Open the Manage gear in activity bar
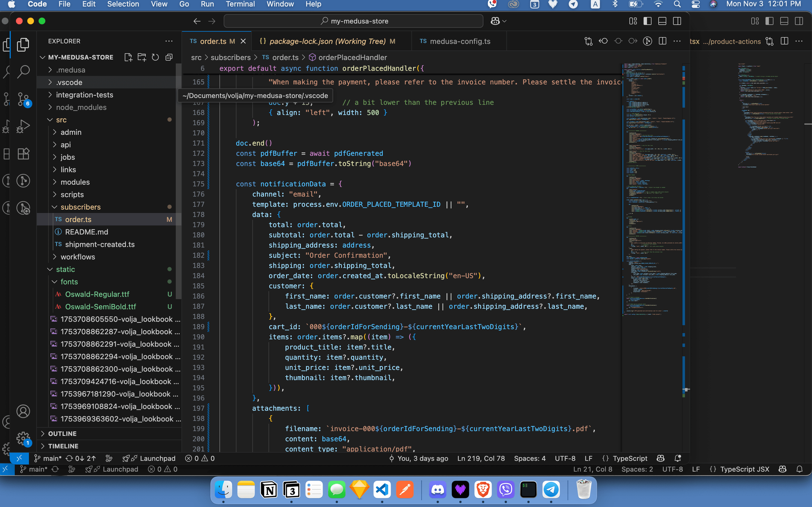This screenshot has height=507, width=812. click(23, 438)
